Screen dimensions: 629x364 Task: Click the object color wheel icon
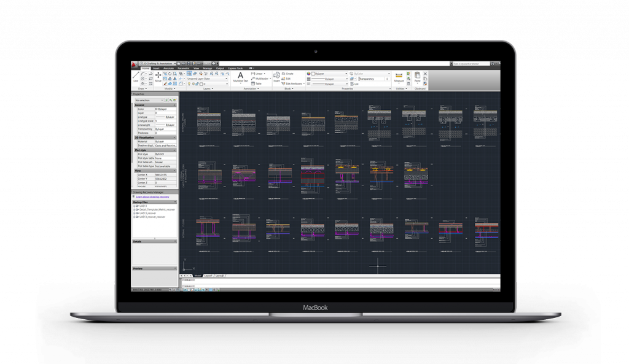[308, 74]
